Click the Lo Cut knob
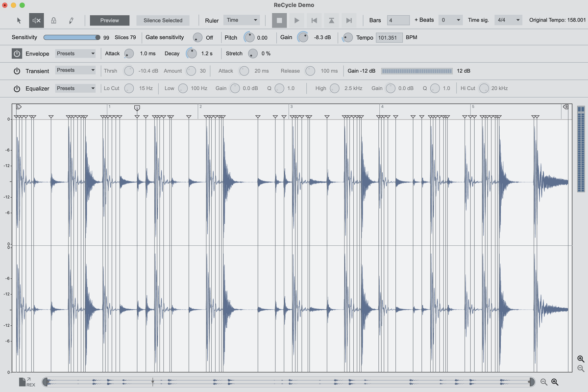 129,88
